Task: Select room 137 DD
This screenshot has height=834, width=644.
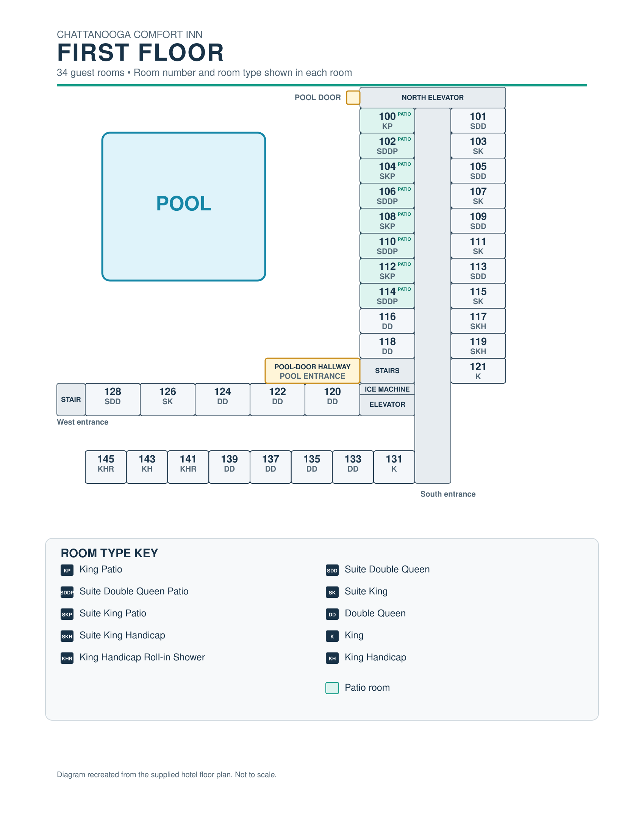Action: (x=270, y=467)
